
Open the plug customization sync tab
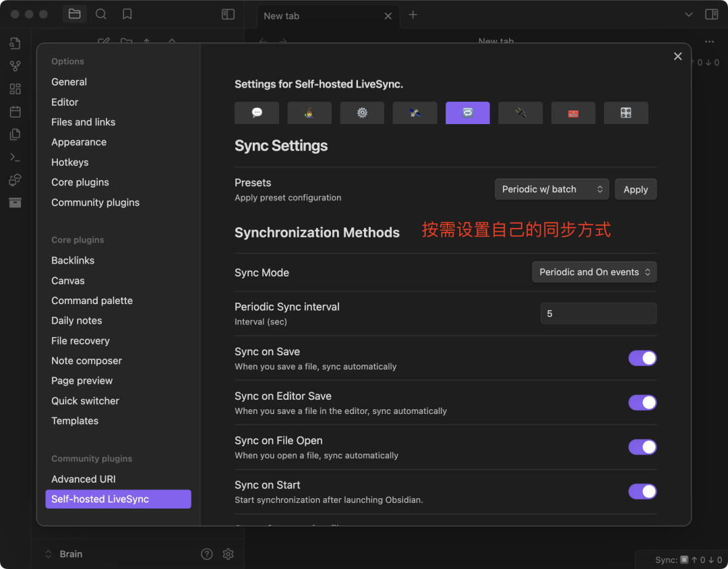(x=520, y=113)
